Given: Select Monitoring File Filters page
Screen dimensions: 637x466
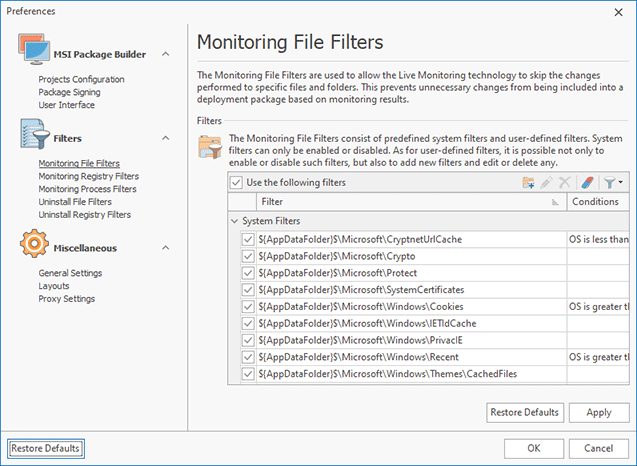Looking at the screenshot, I should pos(79,163).
